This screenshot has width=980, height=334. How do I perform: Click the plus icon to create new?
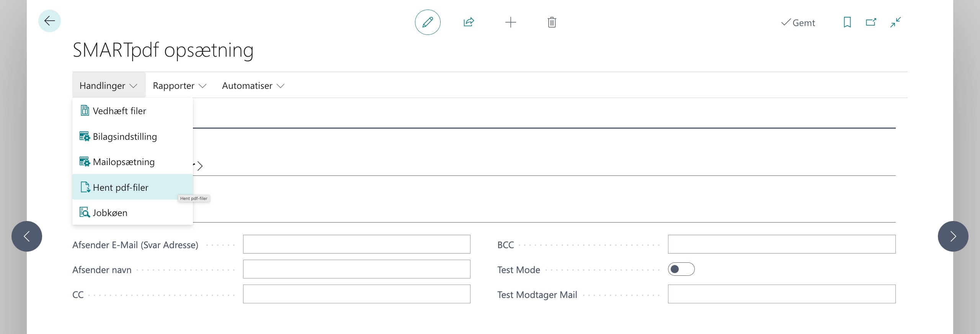(x=510, y=22)
